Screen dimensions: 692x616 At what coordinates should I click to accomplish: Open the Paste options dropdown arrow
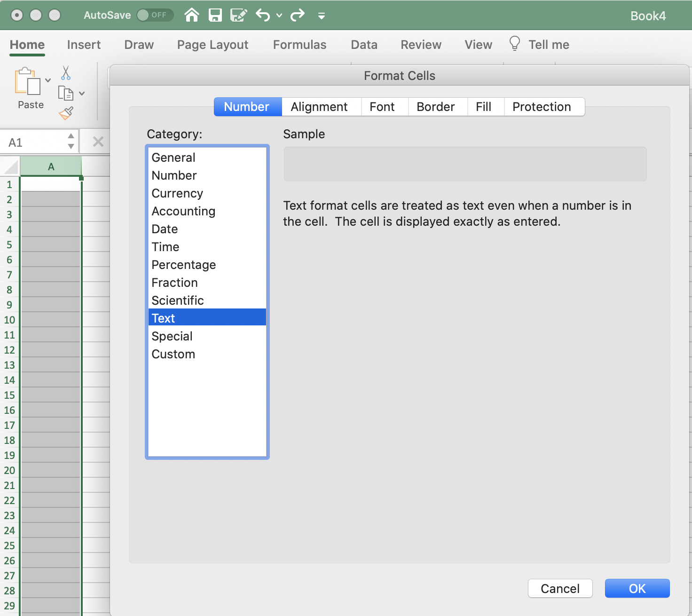(x=48, y=80)
